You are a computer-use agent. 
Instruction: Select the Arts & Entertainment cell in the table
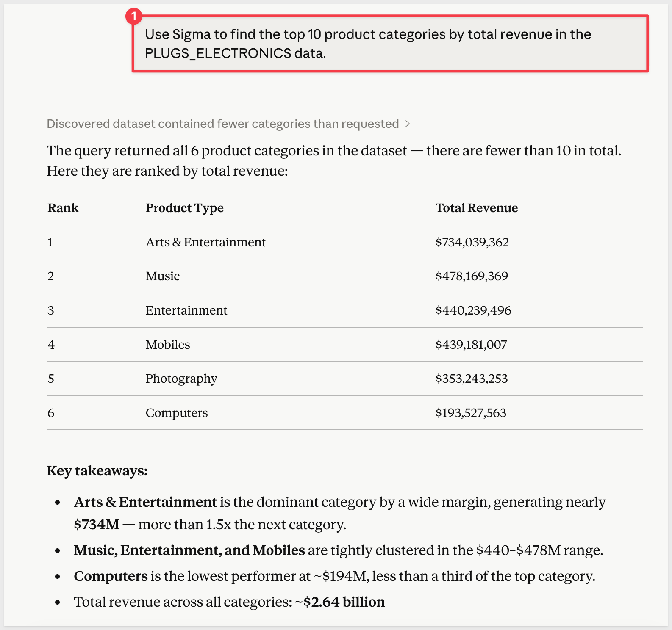point(205,242)
